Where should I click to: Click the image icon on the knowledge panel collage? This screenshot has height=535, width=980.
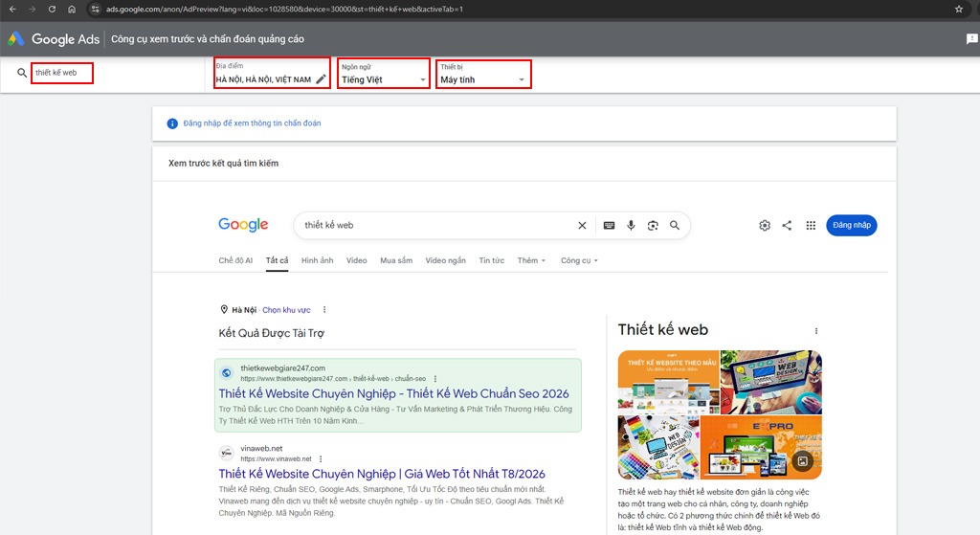click(x=803, y=461)
